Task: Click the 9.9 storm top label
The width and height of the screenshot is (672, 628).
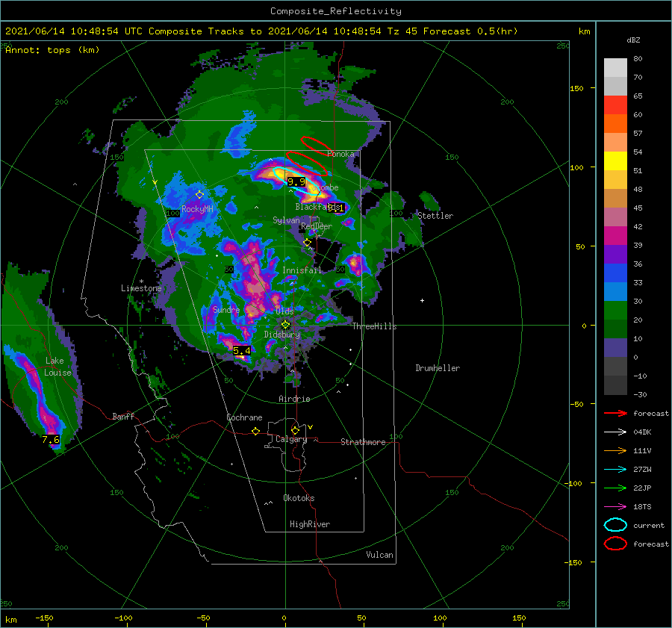Action: (x=296, y=181)
